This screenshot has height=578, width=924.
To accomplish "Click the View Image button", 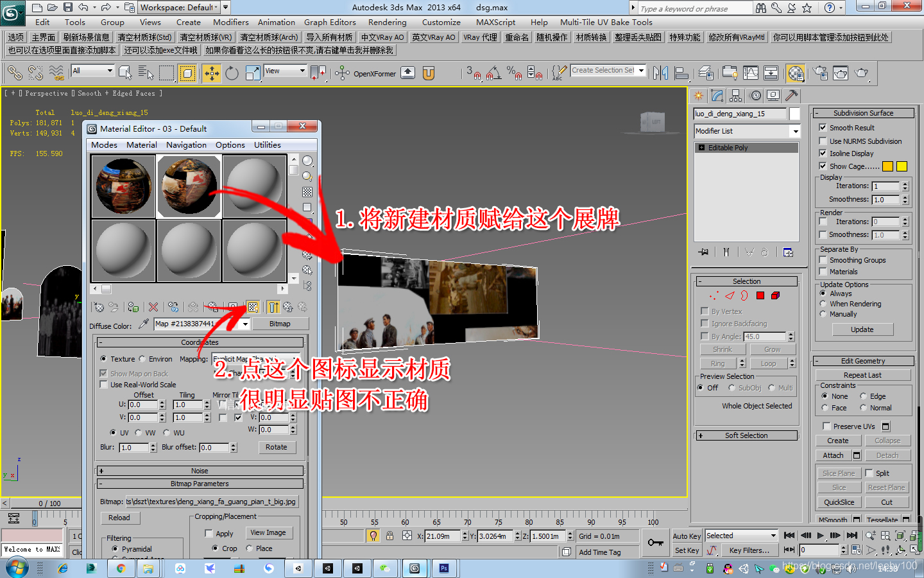I will 268,532.
